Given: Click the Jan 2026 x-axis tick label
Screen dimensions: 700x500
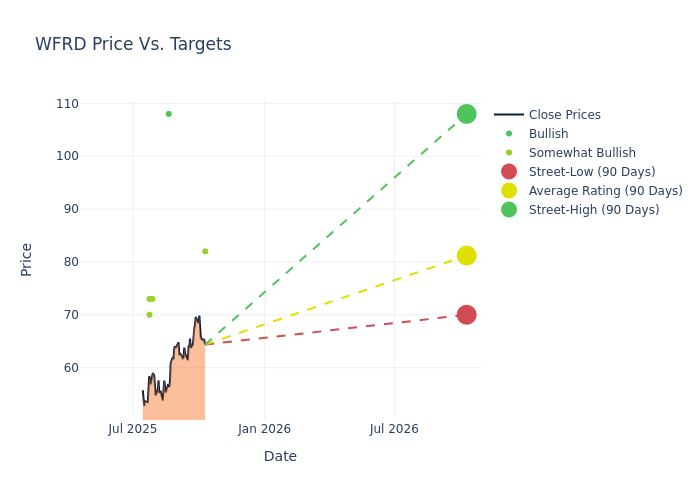Looking at the screenshot, I should coord(264,429).
